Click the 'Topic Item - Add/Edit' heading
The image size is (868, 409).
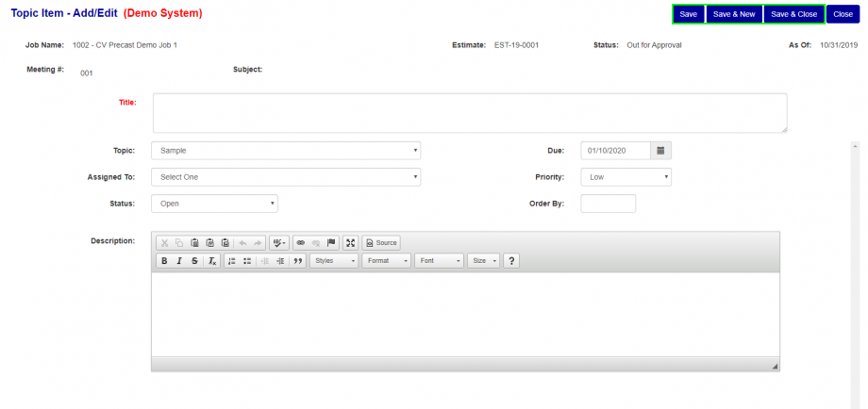pyautogui.click(x=64, y=13)
